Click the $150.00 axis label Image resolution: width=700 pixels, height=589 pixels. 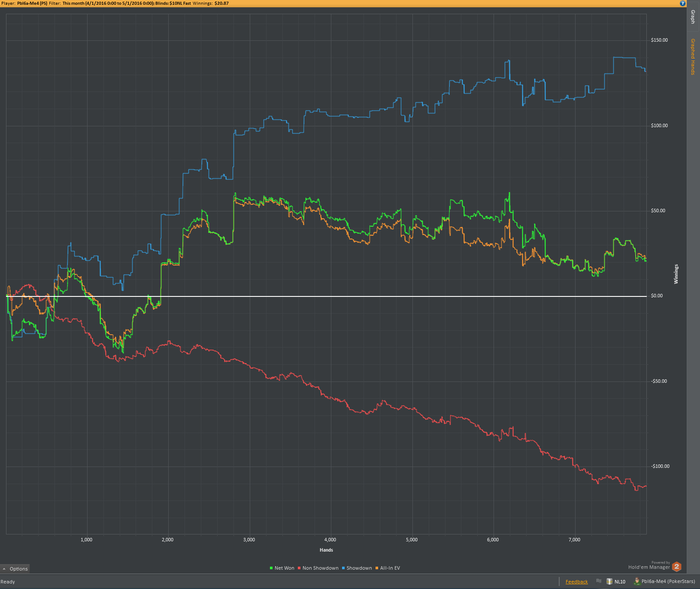coord(659,40)
